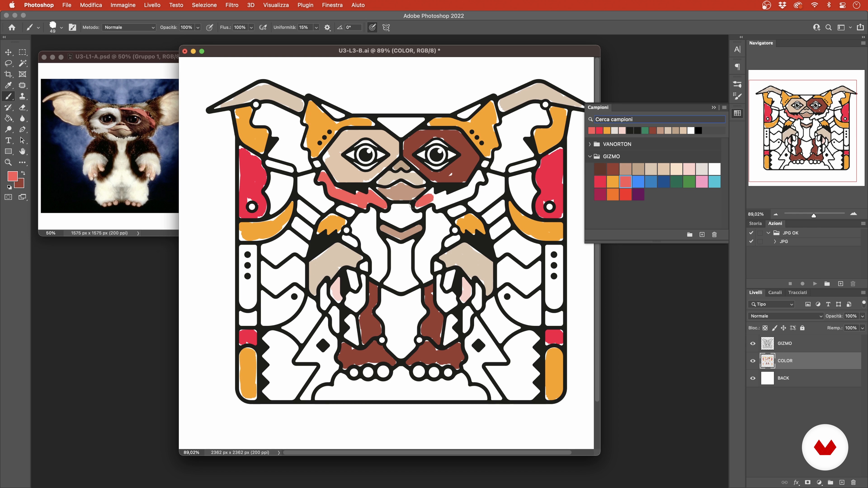This screenshot has width=868, height=488.
Task: Select the Move tool
Action: pos(8,52)
